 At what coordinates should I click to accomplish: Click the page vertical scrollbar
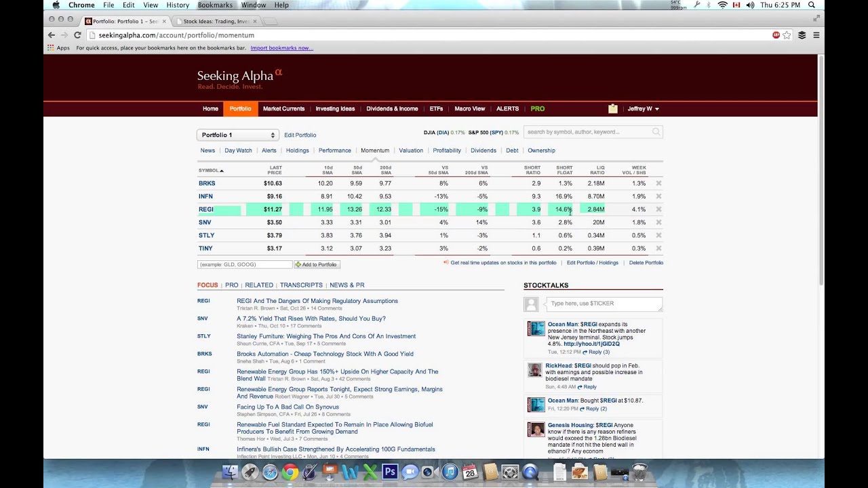tap(821, 169)
